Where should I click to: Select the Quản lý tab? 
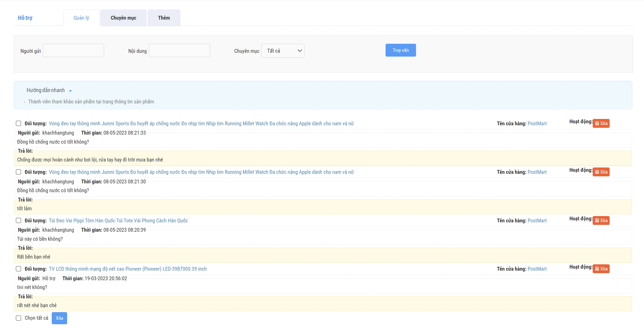click(81, 18)
